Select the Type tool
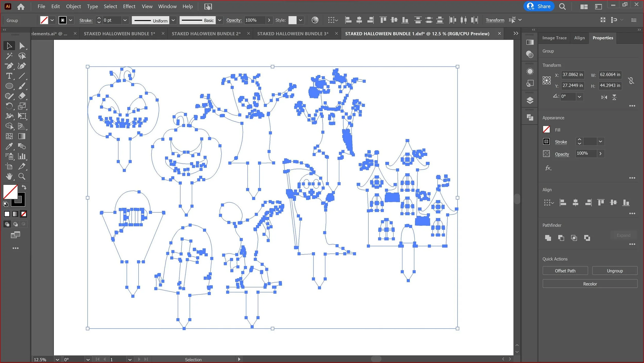644x363 pixels. pos(9,76)
